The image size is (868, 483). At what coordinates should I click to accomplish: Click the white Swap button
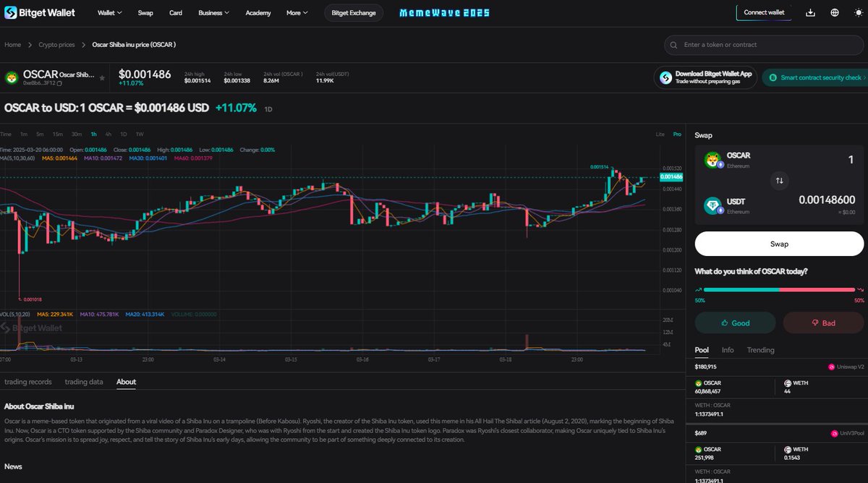[x=780, y=244]
